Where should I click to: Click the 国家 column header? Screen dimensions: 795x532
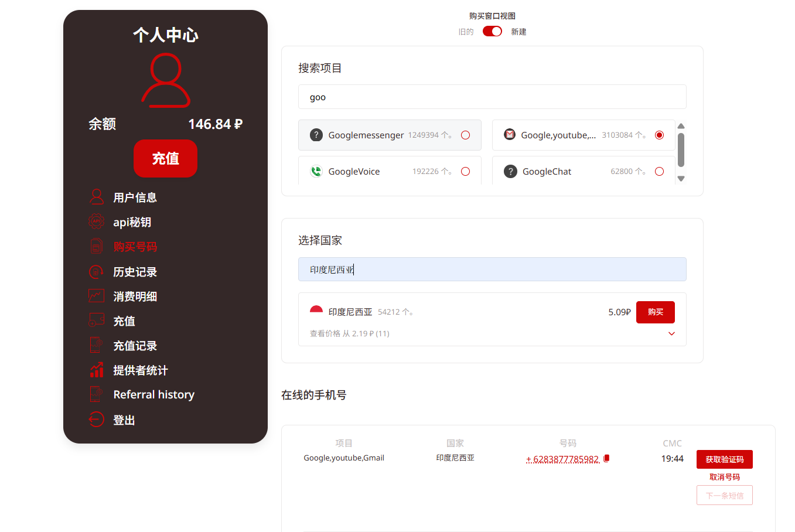pyautogui.click(x=455, y=443)
